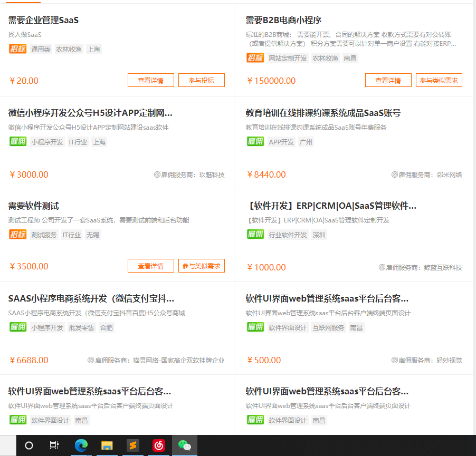The height and width of the screenshot is (456, 476).
Task: Click 雇佣 badge on 微信小程序开发公众号 card
Action: coord(17,142)
